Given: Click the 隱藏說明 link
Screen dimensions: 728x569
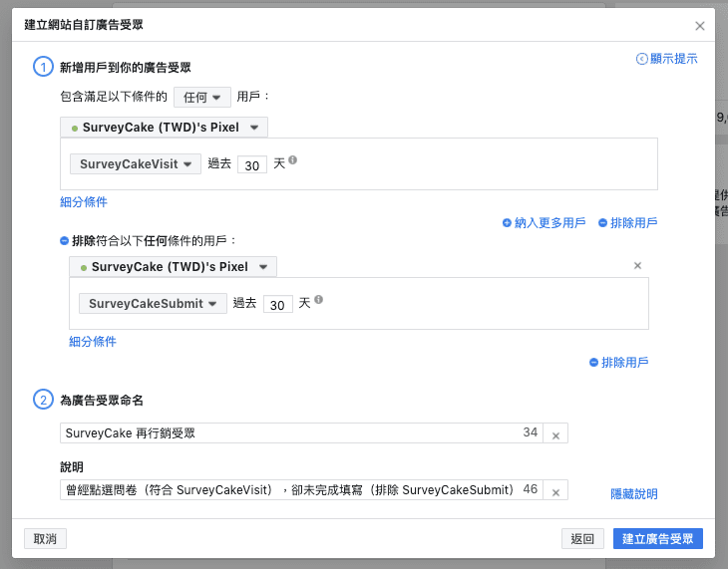Looking at the screenshot, I should 633,494.
